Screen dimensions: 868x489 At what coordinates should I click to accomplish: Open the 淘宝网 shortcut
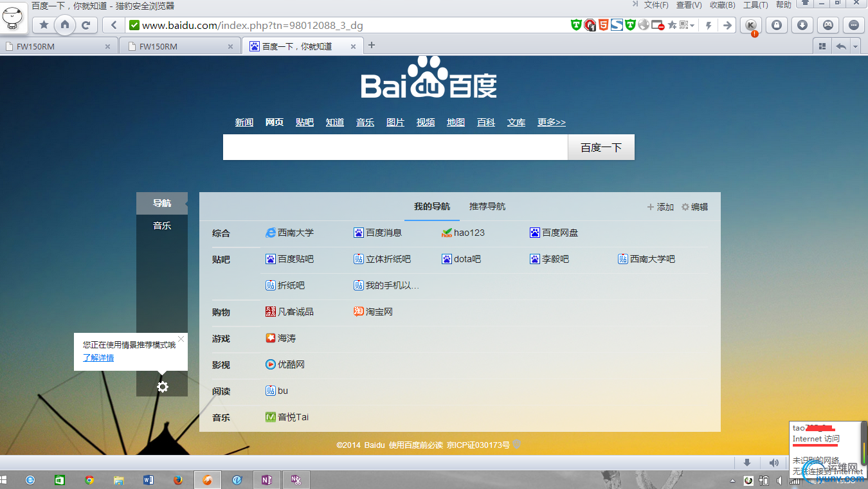(373, 312)
